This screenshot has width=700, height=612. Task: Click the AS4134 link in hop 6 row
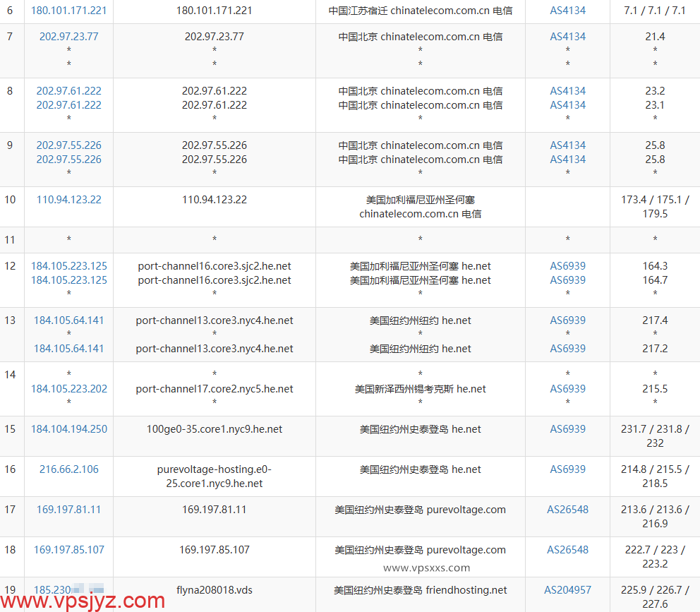(567, 11)
